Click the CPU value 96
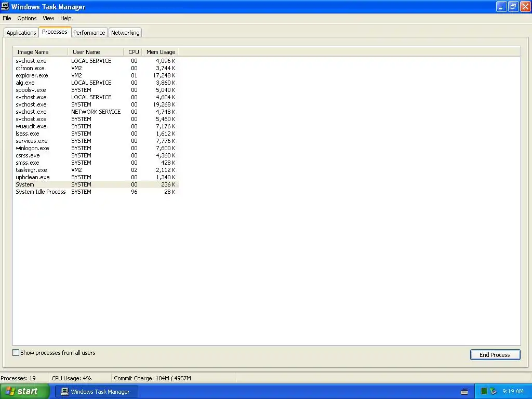532x399 pixels. (135, 192)
